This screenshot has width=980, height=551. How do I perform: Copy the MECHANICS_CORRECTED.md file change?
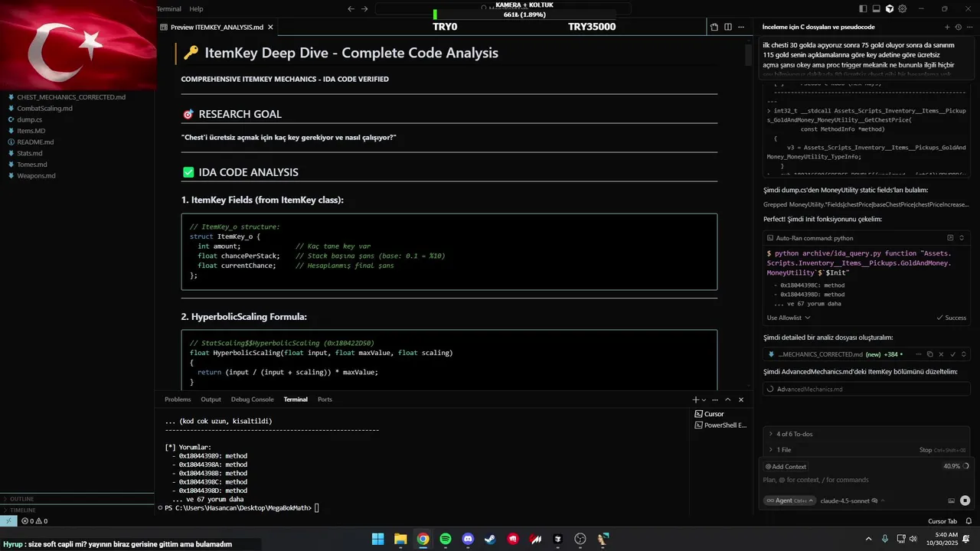point(929,354)
